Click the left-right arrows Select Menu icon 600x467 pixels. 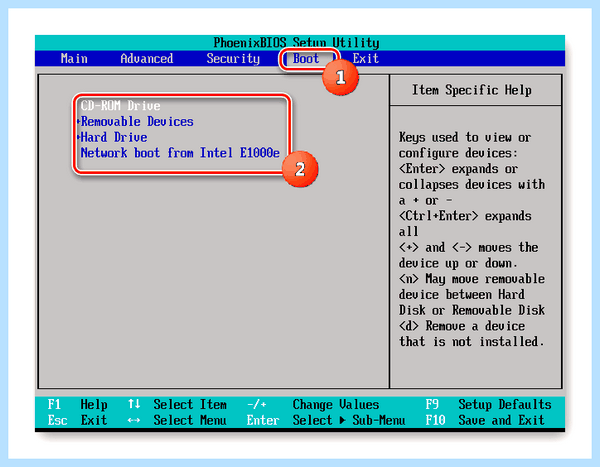point(134,420)
